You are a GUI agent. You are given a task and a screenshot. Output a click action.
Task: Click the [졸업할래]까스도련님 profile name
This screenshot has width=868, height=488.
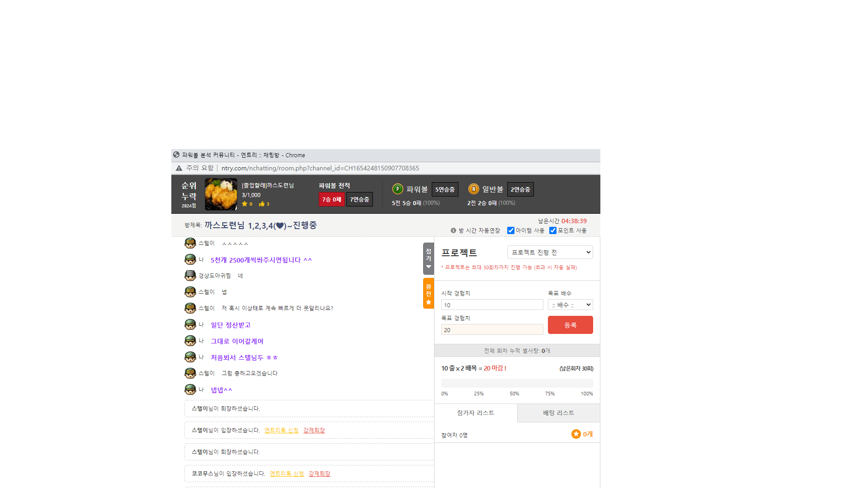click(x=268, y=186)
